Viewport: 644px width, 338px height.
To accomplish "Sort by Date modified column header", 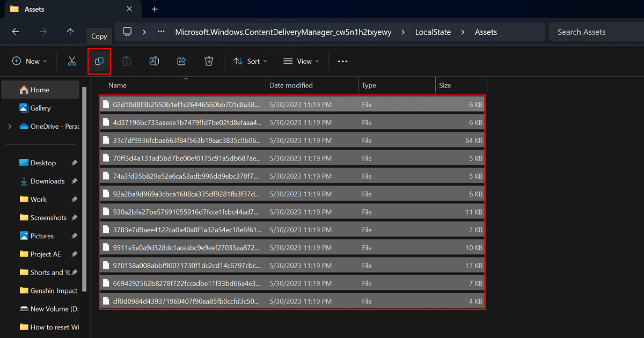I will [x=291, y=85].
